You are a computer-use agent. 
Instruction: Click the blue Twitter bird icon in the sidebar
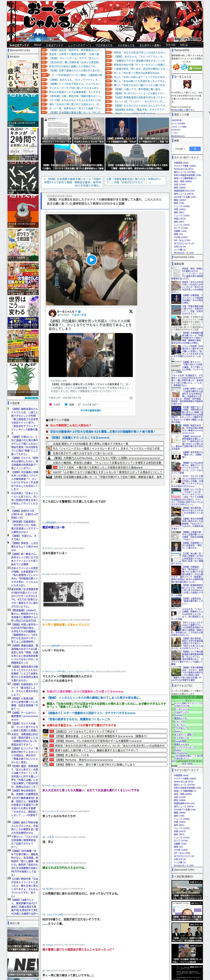(184, 67)
